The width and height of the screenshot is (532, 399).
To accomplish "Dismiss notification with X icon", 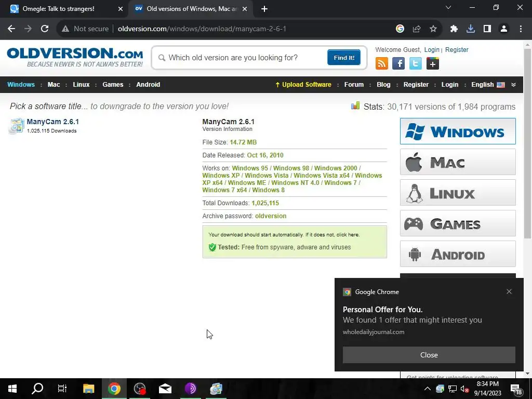I will 509,291.
